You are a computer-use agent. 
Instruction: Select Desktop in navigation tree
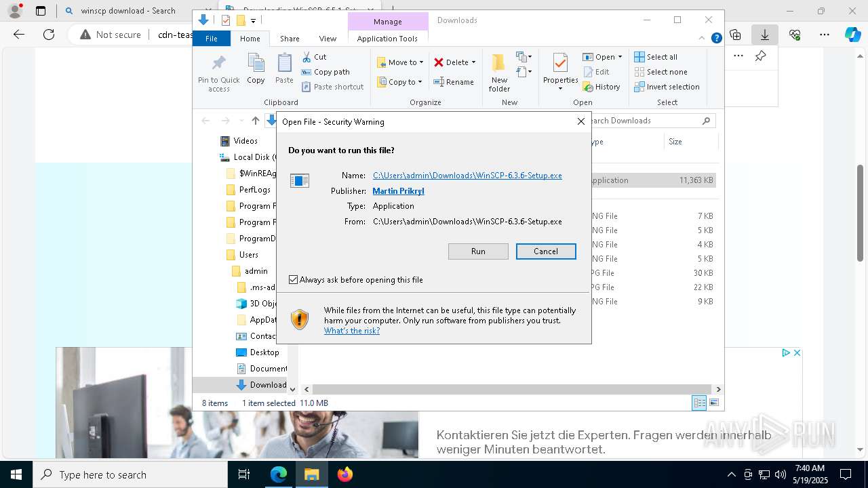264,352
